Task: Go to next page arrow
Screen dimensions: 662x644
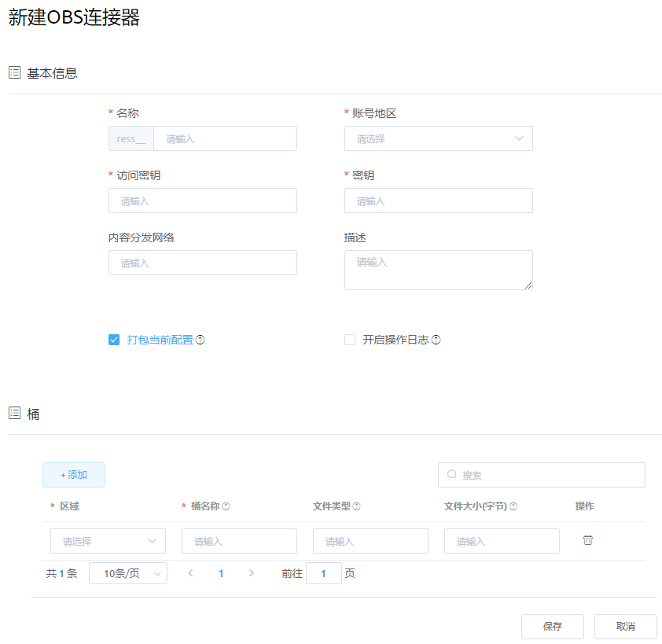Action: (252, 573)
